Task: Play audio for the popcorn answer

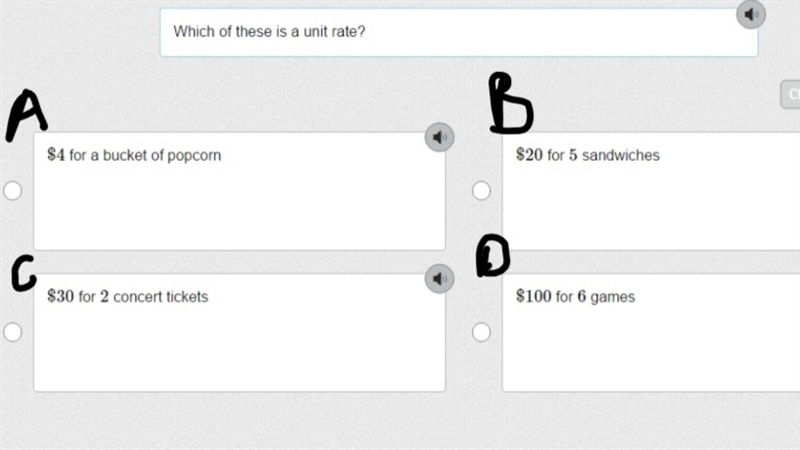Action: point(439,137)
